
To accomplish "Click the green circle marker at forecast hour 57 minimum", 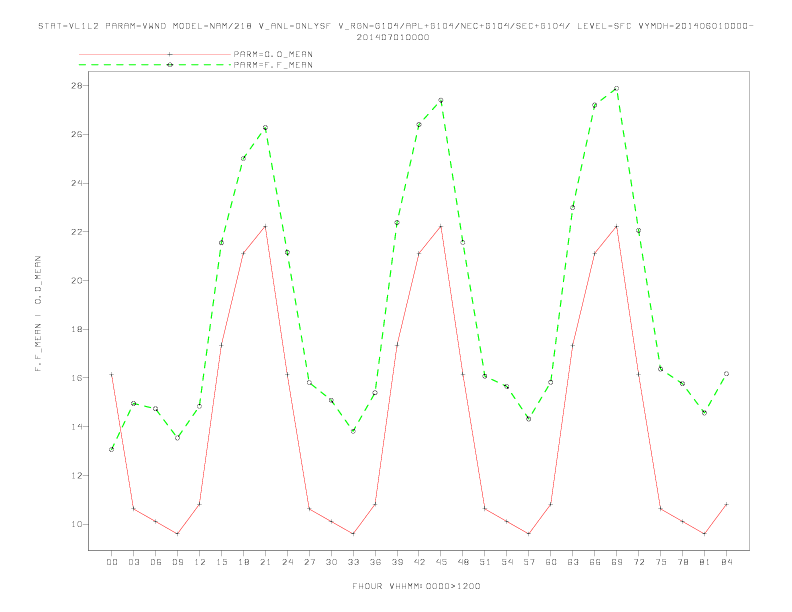I will pos(529,419).
